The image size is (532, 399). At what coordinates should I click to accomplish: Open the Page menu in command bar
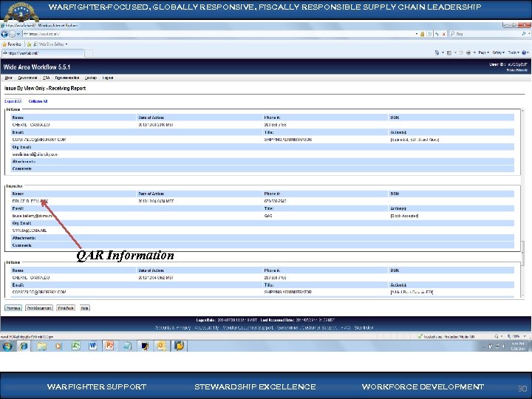pos(483,52)
